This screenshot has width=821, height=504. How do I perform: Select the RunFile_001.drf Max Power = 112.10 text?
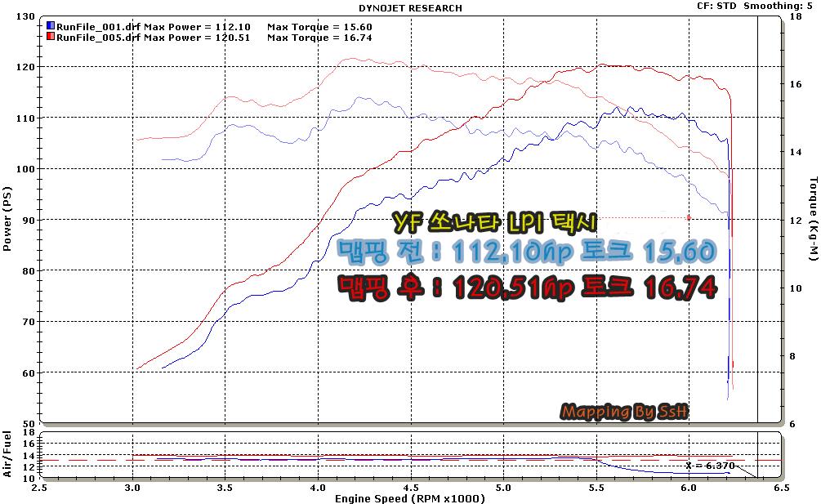[x=154, y=27]
